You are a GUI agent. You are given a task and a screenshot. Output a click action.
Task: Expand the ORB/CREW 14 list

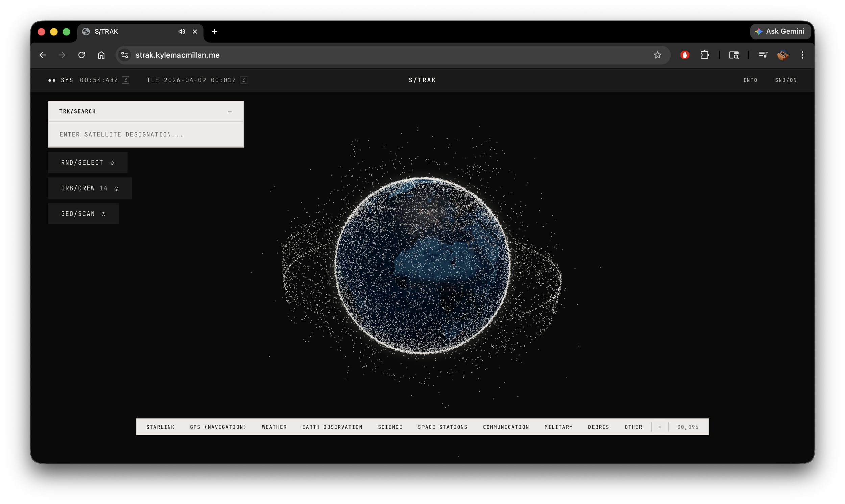click(90, 188)
